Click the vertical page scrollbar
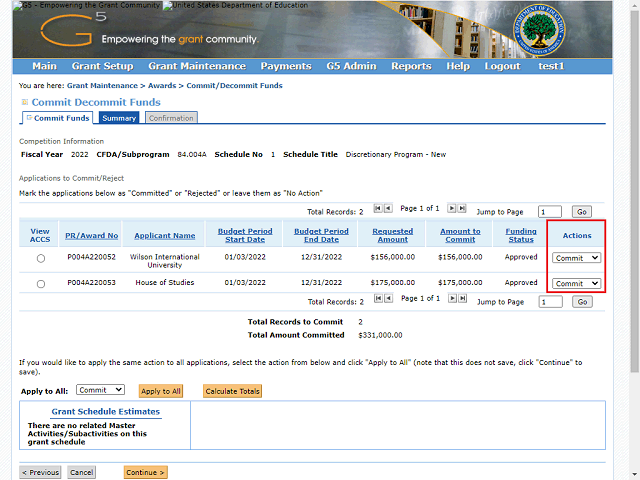 (635, 192)
